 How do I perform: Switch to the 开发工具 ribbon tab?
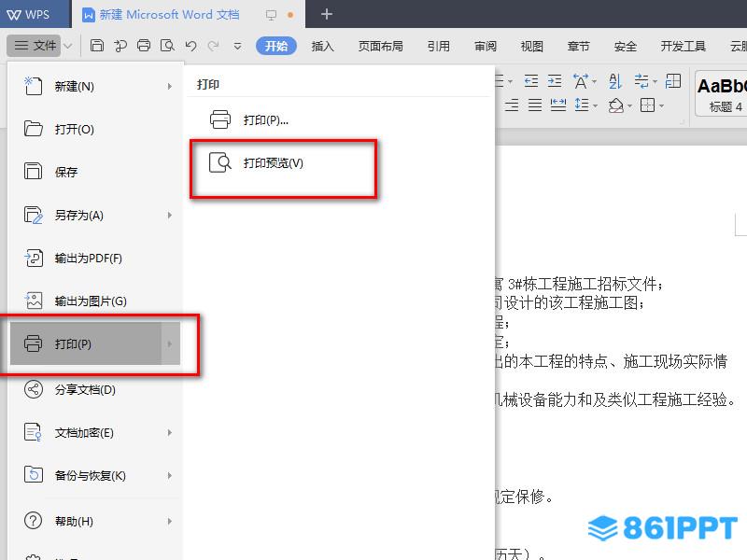684,46
